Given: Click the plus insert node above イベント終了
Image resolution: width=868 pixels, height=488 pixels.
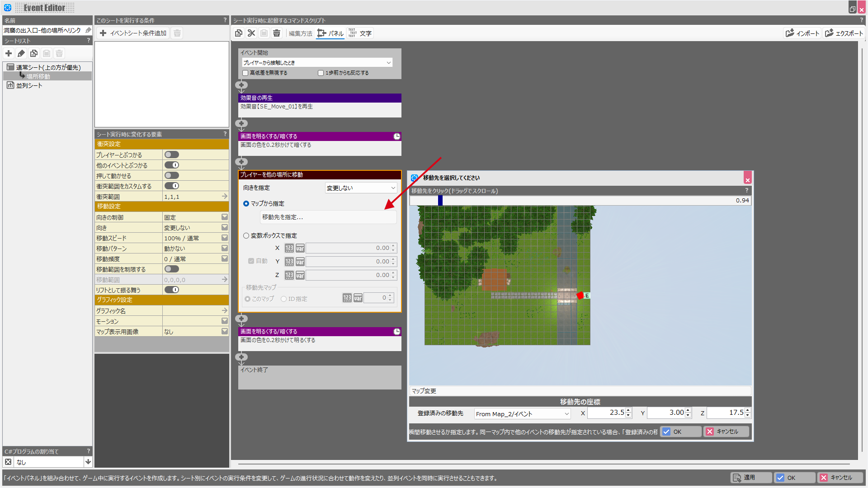Looking at the screenshot, I should coord(241,357).
